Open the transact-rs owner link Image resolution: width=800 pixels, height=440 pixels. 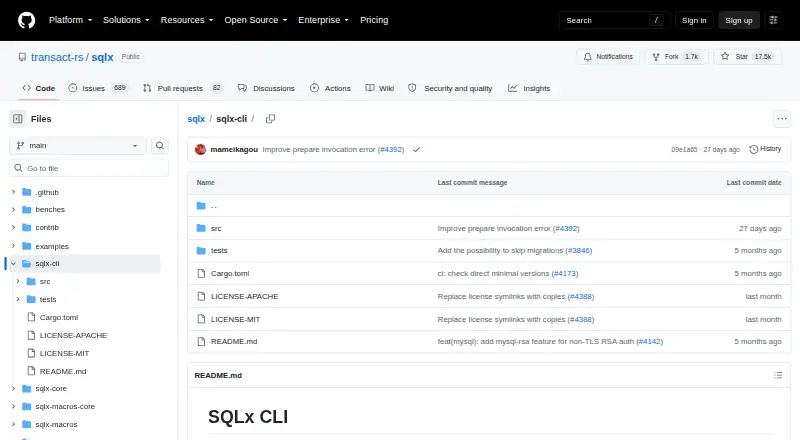point(57,57)
